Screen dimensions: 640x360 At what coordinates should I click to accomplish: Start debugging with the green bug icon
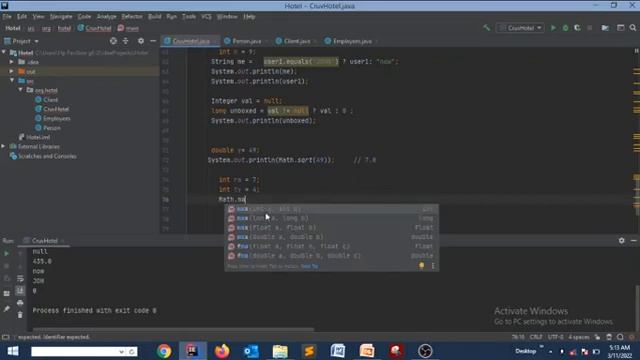click(565, 28)
